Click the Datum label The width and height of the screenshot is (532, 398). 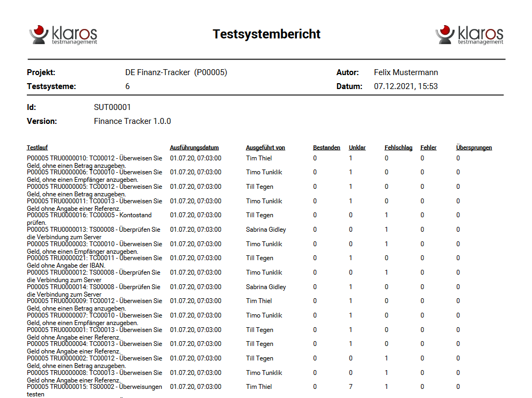pos(349,86)
